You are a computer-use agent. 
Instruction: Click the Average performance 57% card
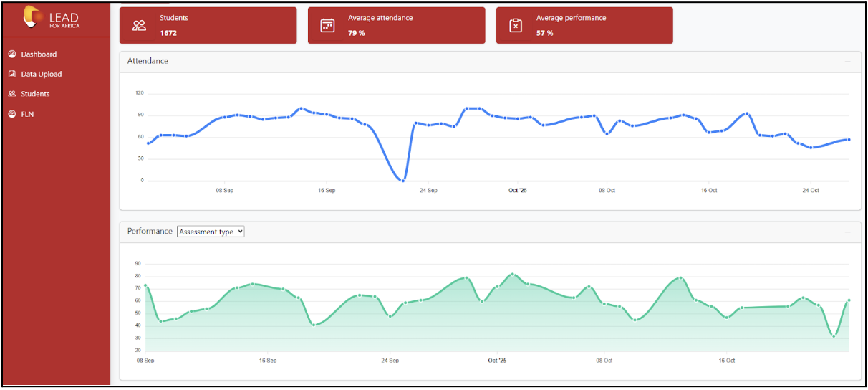point(584,26)
